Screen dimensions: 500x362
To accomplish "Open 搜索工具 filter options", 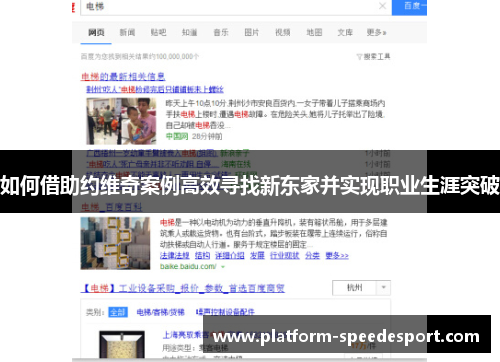I will (377, 57).
